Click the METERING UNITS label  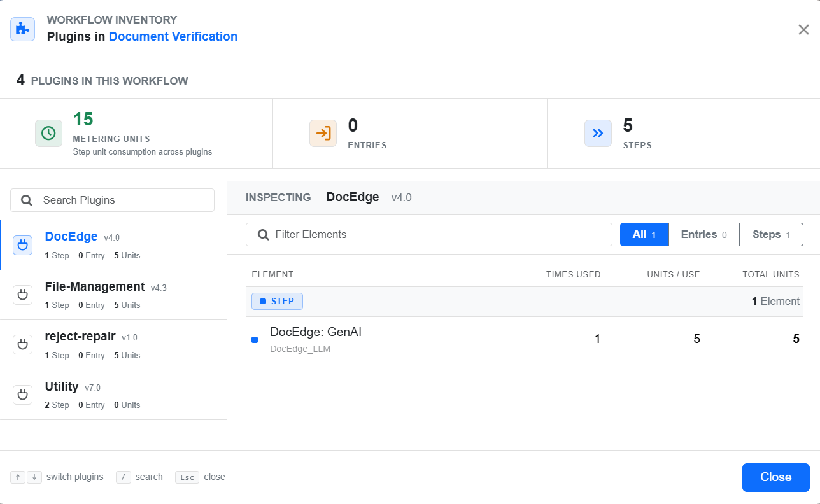pyautogui.click(x=111, y=139)
